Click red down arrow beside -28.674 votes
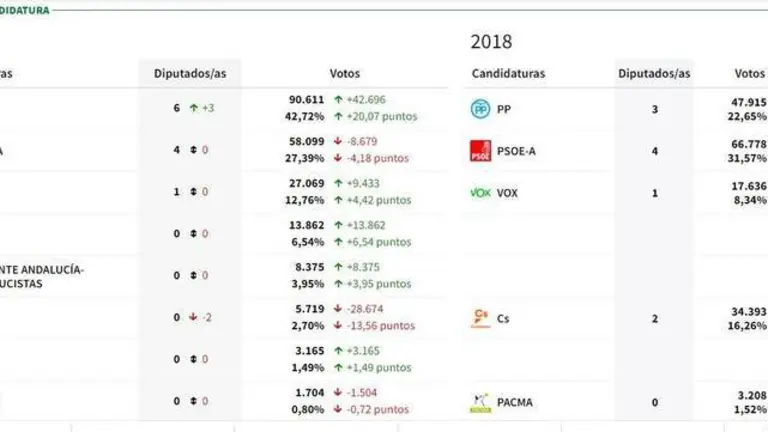The width and height of the screenshot is (768, 432). pyautogui.click(x=339, y=310)
